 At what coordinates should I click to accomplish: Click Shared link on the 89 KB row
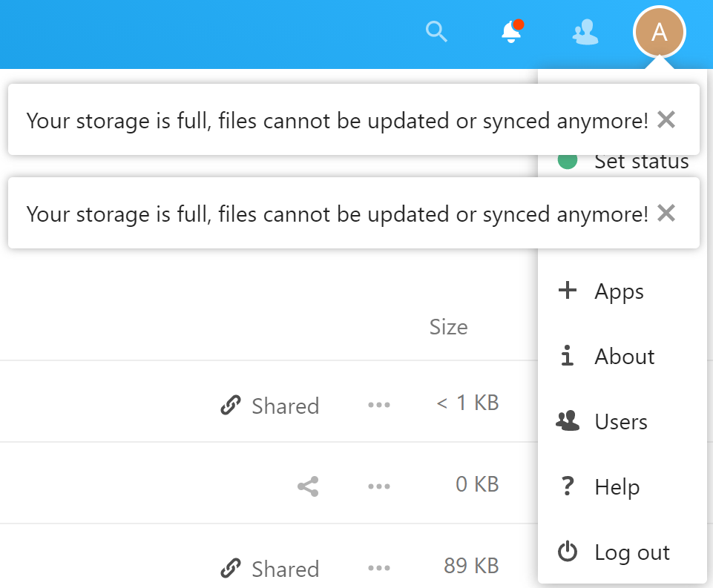[271, 569]
